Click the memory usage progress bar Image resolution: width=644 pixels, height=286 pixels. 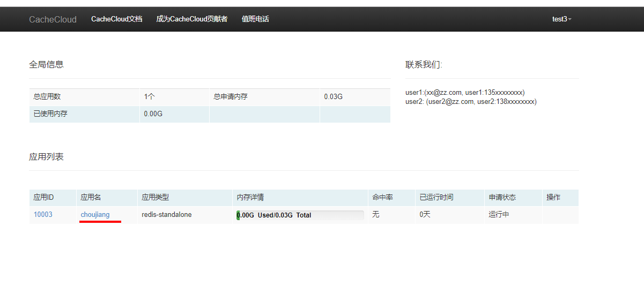pyautogui.click(x=300, y=215)
